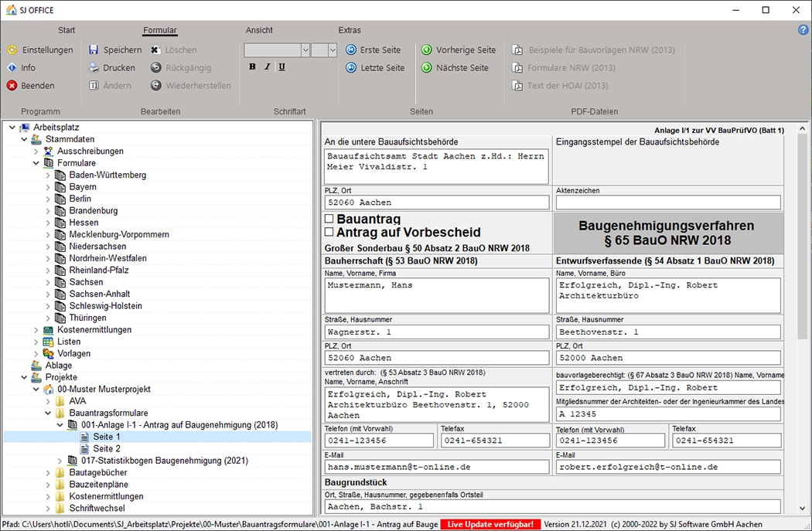Toggle bold formatting button
812x531 pixels.
pos(252,67)
